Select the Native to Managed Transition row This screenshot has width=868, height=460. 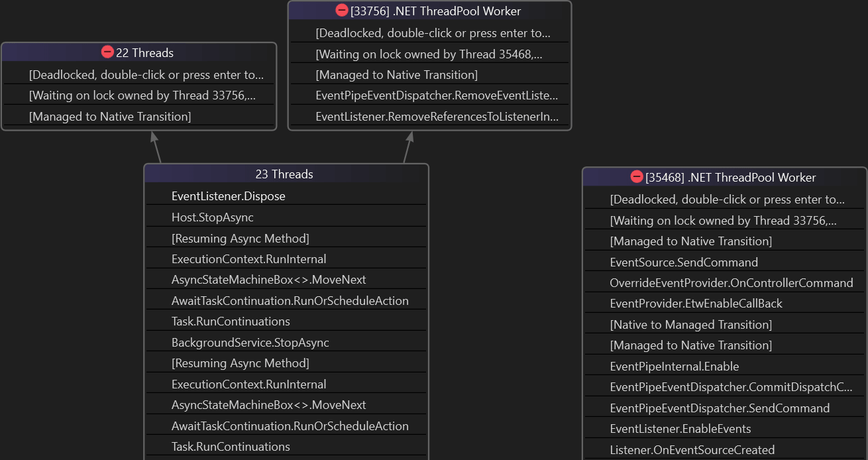pos(690,325)
